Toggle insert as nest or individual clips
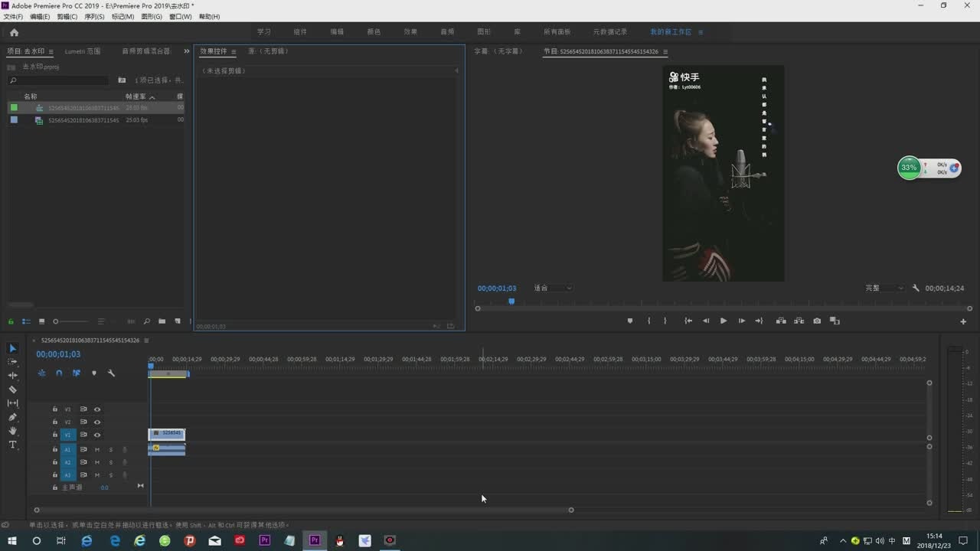 tap(41, 373)
